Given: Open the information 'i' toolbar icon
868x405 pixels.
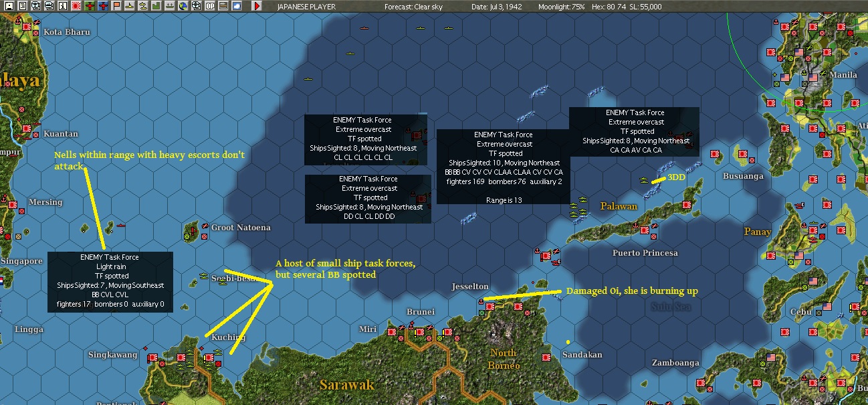Looking at the screenshot, I should [63, 6].
